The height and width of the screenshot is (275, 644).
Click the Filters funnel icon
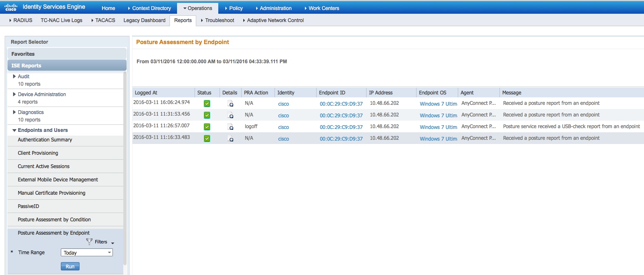pyautogui.click(x=89, y=242)
